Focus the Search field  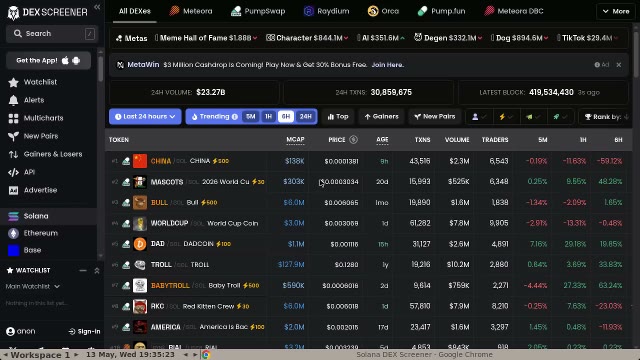[51, 34]
